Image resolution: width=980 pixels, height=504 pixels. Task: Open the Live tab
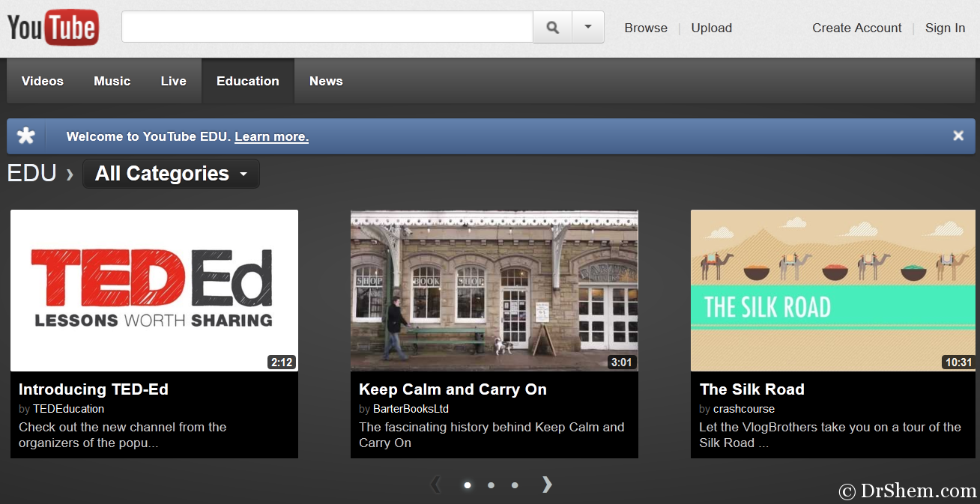[173, 81]
